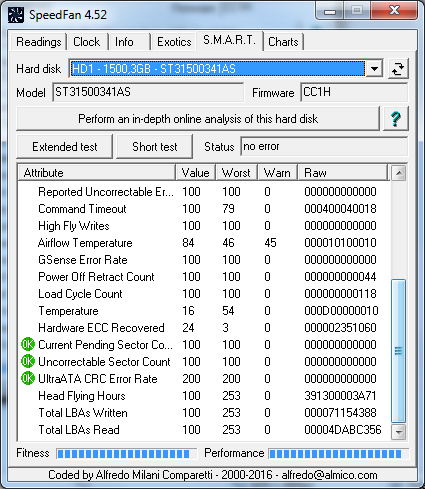
Task: Open the Hard disk dropdown arrow
Action: click(x=374, y=69)
